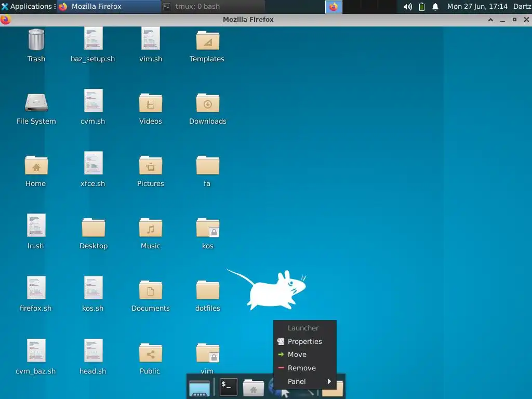Select the cvm_baz.sh script file

[36, 351]
